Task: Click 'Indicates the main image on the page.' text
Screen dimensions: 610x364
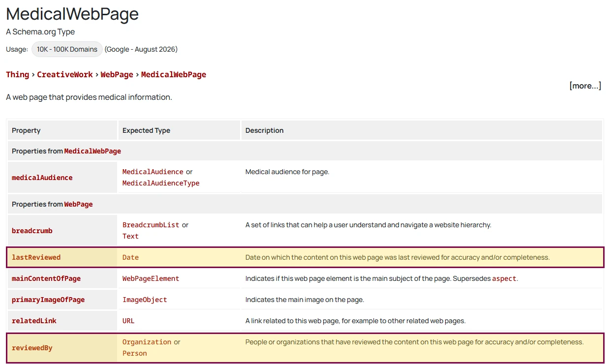Action: 305,300
